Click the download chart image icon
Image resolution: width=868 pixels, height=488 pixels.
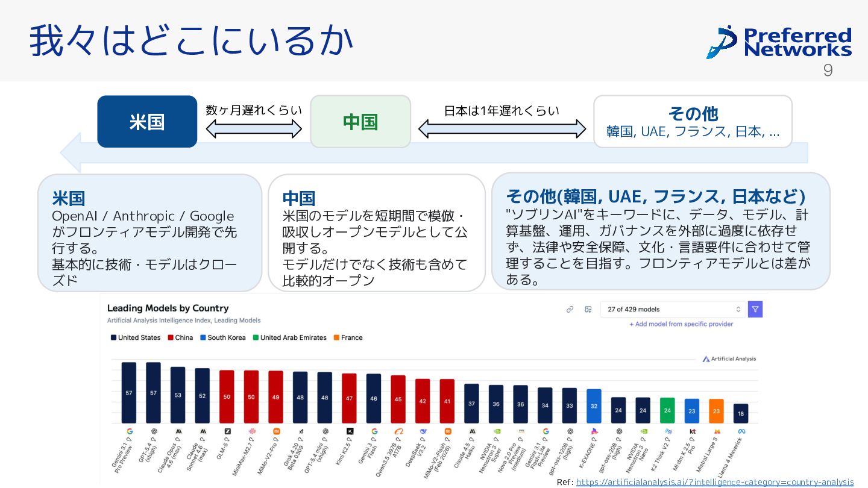588,309
